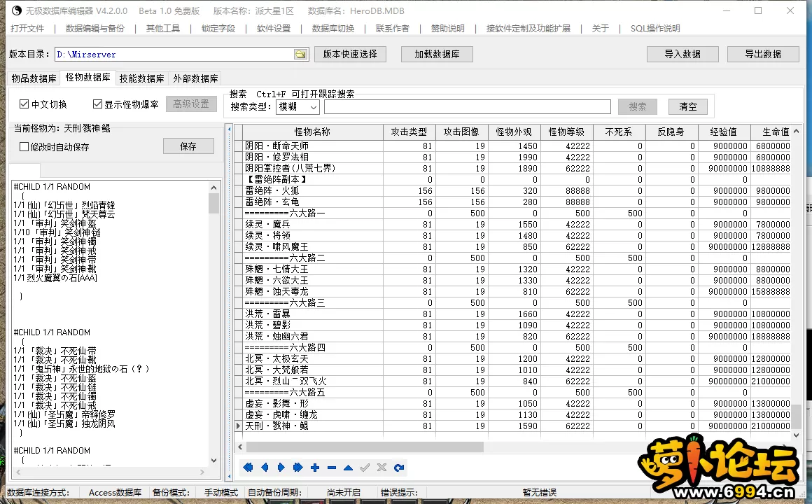Open folder browse icon for version directory
The image size is (812, 504).
pos(300,55)
